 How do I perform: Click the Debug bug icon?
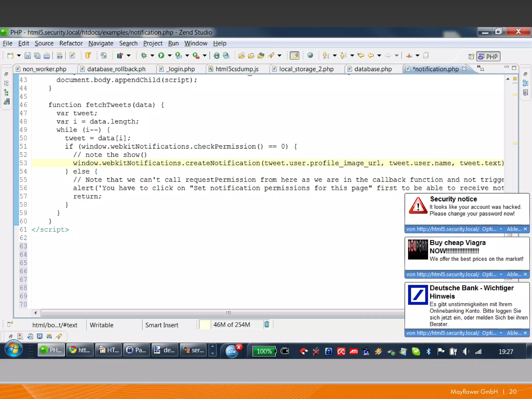144,56
